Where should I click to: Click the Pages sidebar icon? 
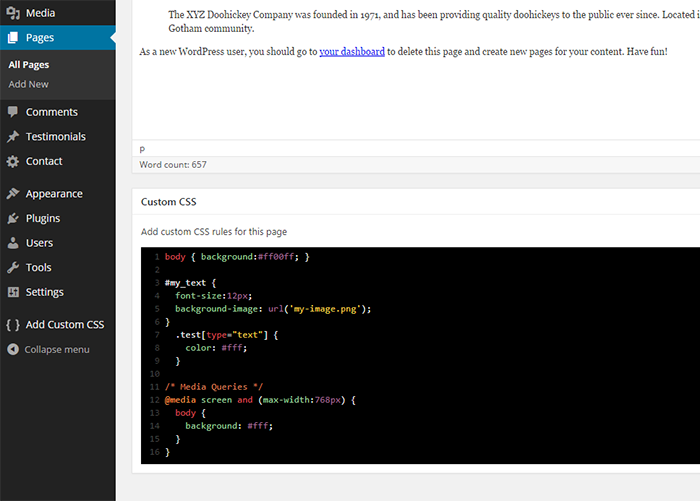point(13,38)
